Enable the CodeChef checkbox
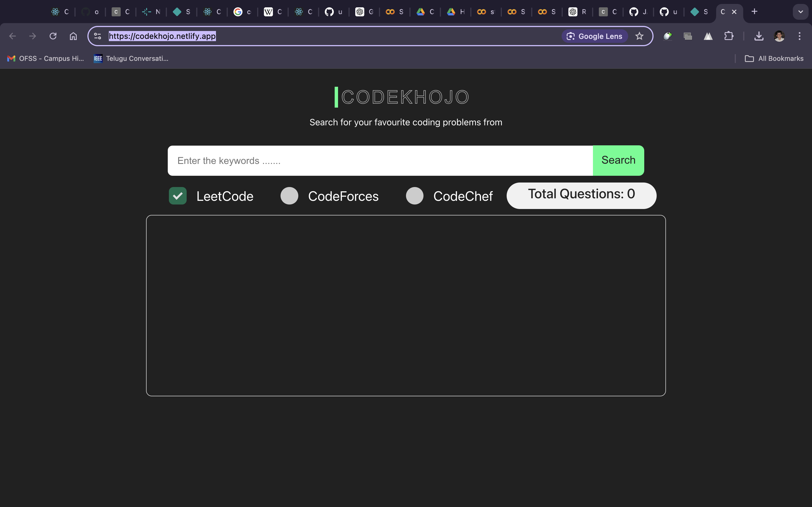Viewport: 812px width, 507px height. pos(415,196)
